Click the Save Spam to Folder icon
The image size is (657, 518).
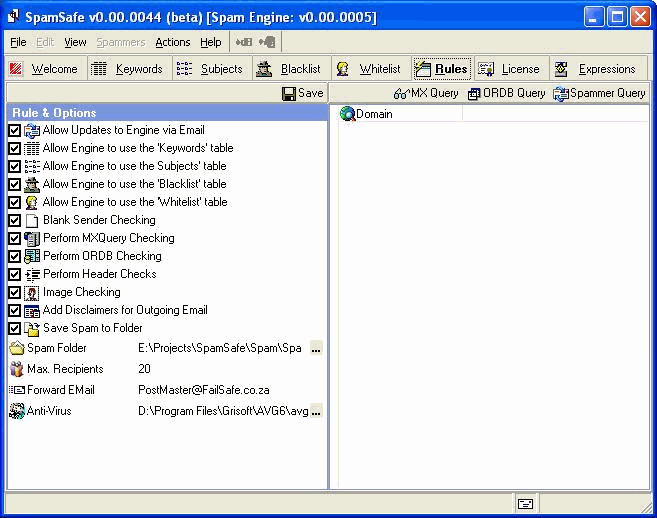(x=32, y=329)
